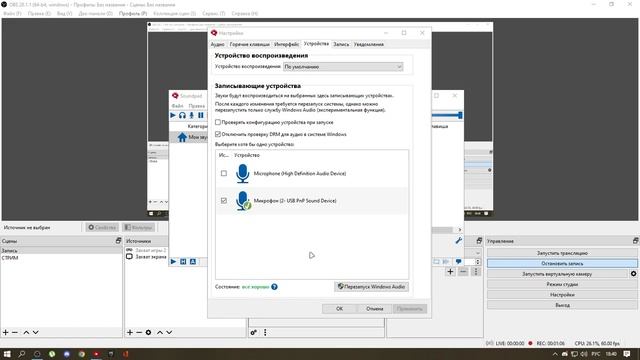Click Запустить виртуальную камеру button

[557, 274]
